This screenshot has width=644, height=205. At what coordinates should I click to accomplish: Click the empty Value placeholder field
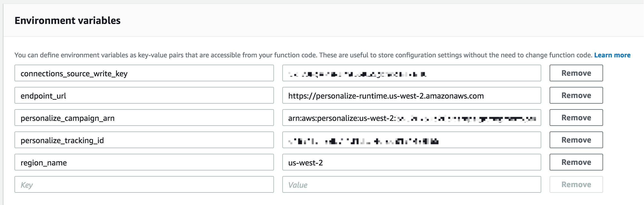[411, 185]
